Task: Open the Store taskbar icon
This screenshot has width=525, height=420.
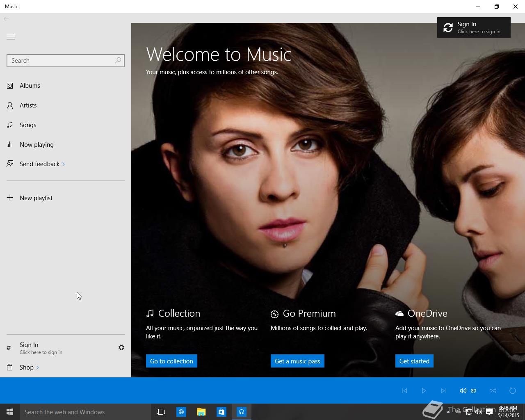Action: (221, 412)
